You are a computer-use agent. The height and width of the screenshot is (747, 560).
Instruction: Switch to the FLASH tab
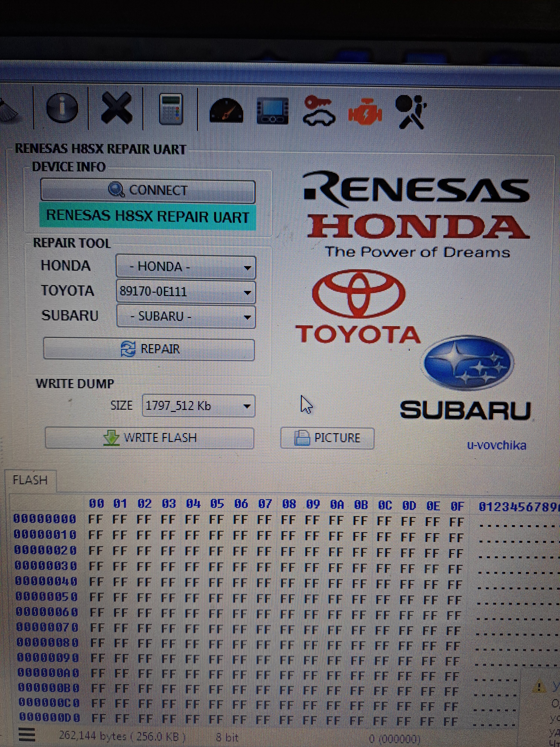30,480
